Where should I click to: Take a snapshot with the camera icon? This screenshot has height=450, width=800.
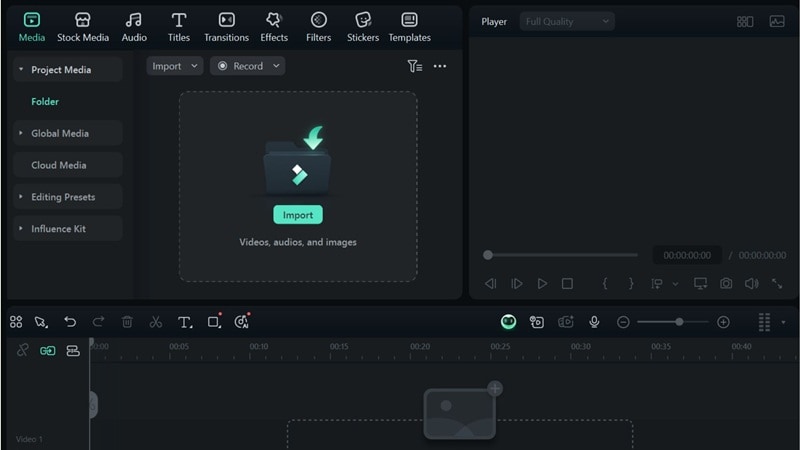726,283
